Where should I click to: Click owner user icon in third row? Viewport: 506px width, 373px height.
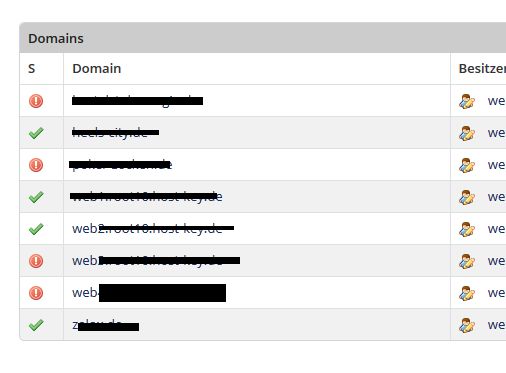tap(467, 165)
